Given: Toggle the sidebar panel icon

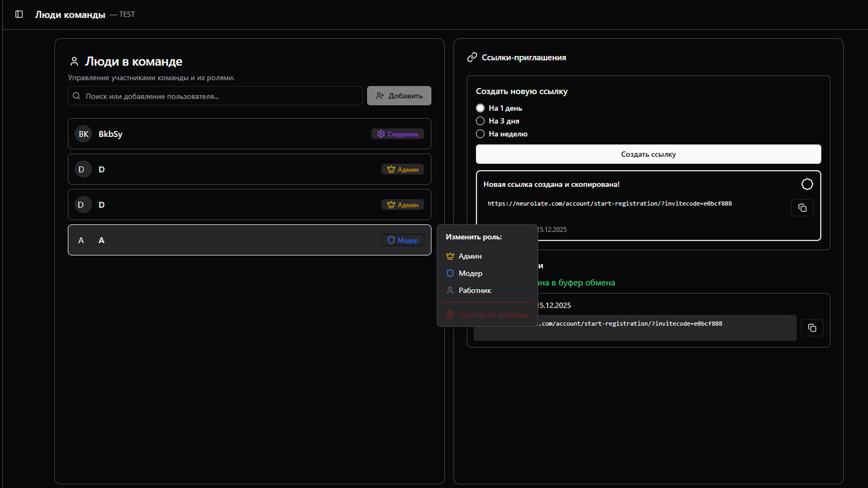Looking at the screenshot, I should pyautogui.click(x=19, y=14).
